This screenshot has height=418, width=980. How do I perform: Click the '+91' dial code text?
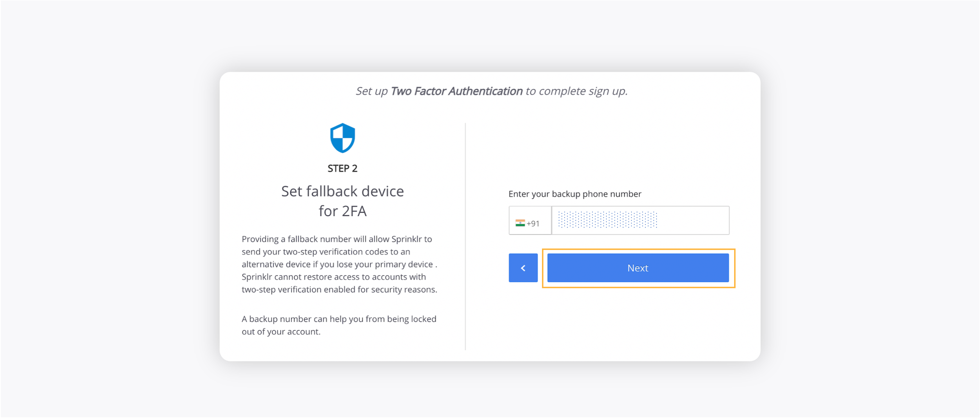533,223
